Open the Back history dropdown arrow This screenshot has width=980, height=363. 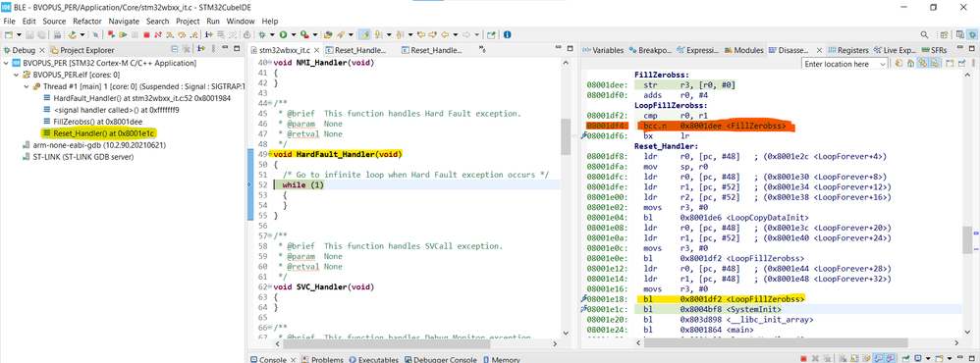click(455, 34)
